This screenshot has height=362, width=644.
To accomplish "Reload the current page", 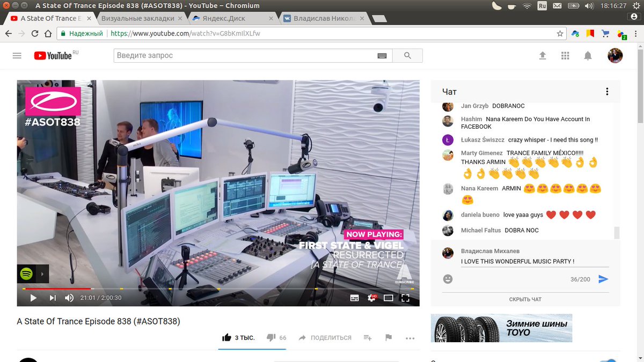I will tap(34, 33).
